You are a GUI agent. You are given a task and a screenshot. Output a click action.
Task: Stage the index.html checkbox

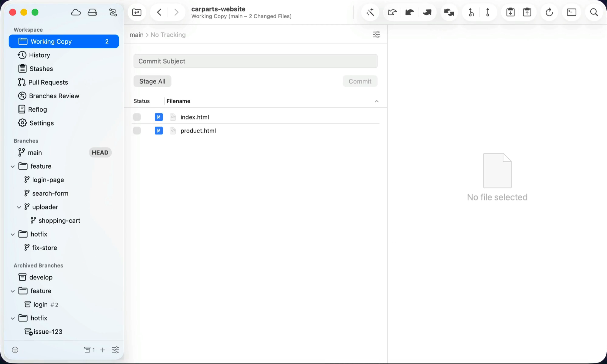pyautogui.click(x=137, y=117)
